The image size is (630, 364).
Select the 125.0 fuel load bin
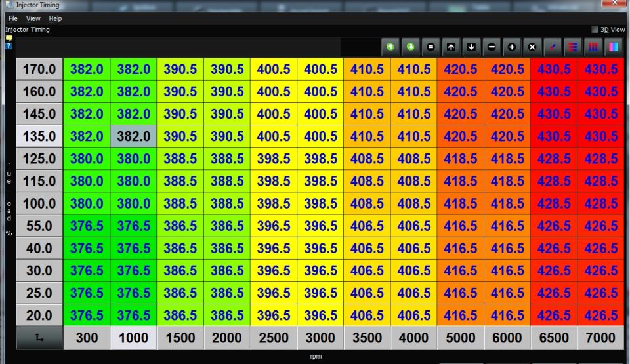39,159
